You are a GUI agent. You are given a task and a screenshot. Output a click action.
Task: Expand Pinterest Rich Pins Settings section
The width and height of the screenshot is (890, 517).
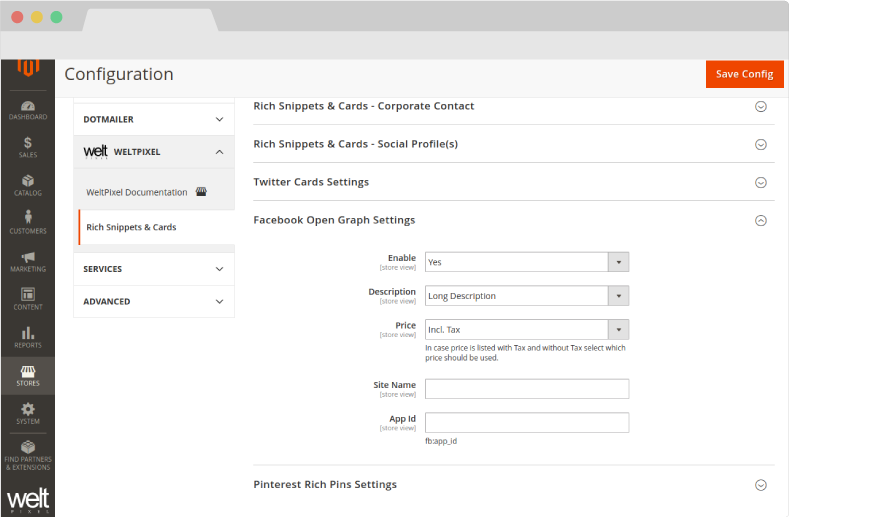click(x=760, y=485)
